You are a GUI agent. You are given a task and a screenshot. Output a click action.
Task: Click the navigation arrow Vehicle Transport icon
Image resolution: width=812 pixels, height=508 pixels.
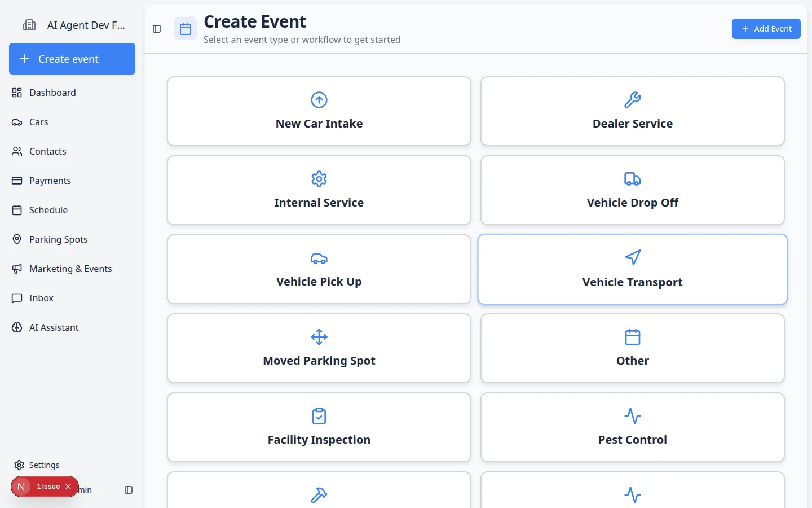[633, 257]
